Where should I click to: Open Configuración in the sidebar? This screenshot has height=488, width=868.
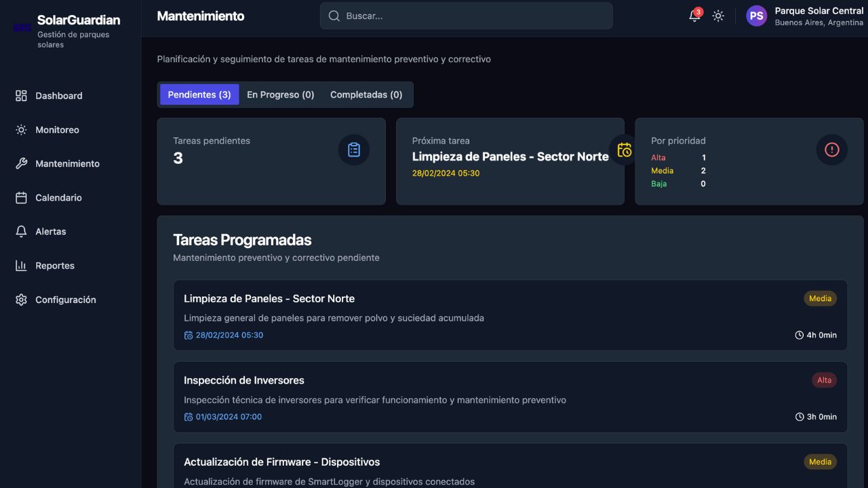[71, 300]
